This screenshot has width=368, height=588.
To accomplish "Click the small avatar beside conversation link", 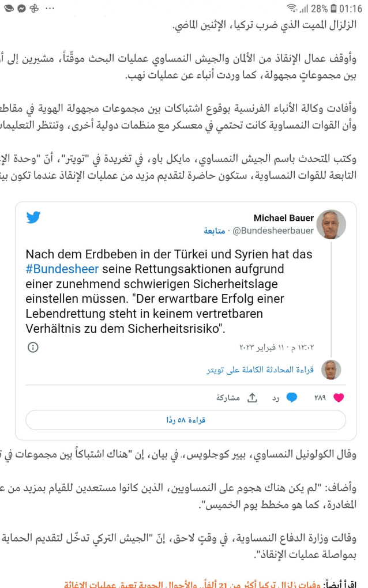I will pos(331,370).
